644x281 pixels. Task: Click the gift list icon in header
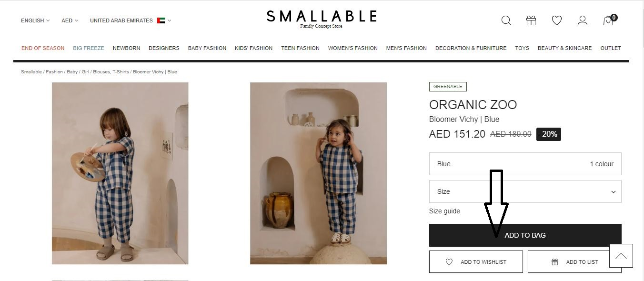click(531, 20)
